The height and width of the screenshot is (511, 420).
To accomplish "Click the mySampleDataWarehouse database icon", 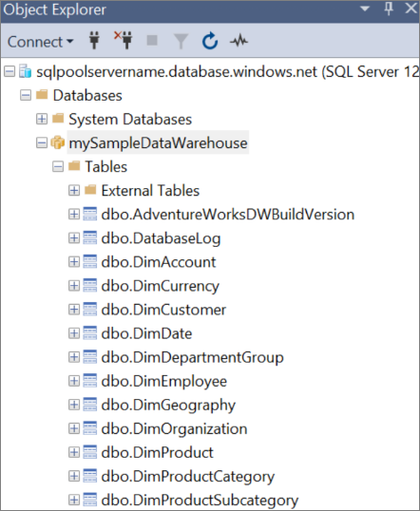I will click(57, 142).
